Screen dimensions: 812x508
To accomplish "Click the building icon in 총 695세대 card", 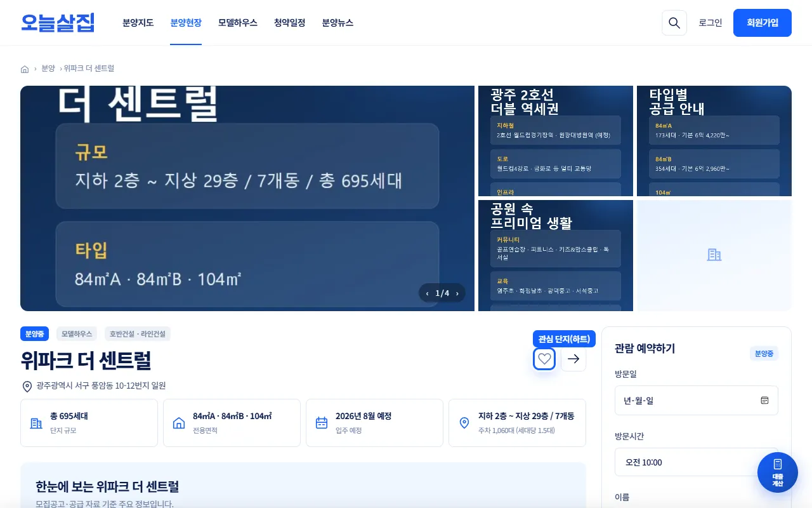I will point(36,423).
